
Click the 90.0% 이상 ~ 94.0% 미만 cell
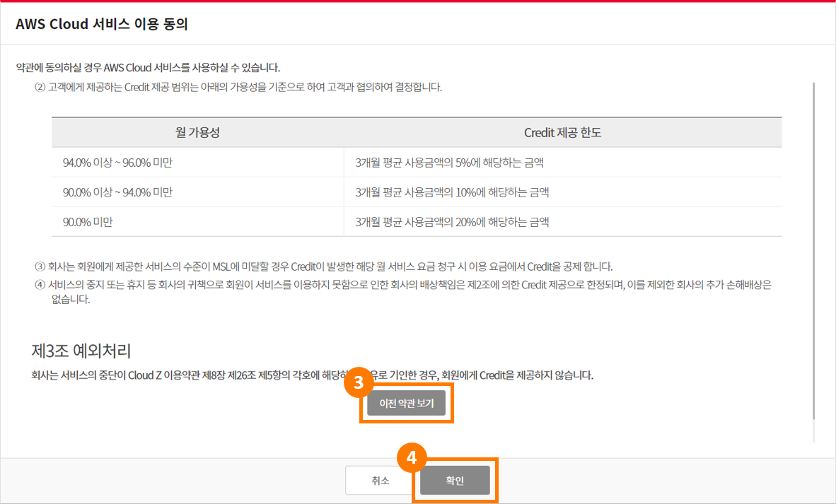tap(198, 192)
